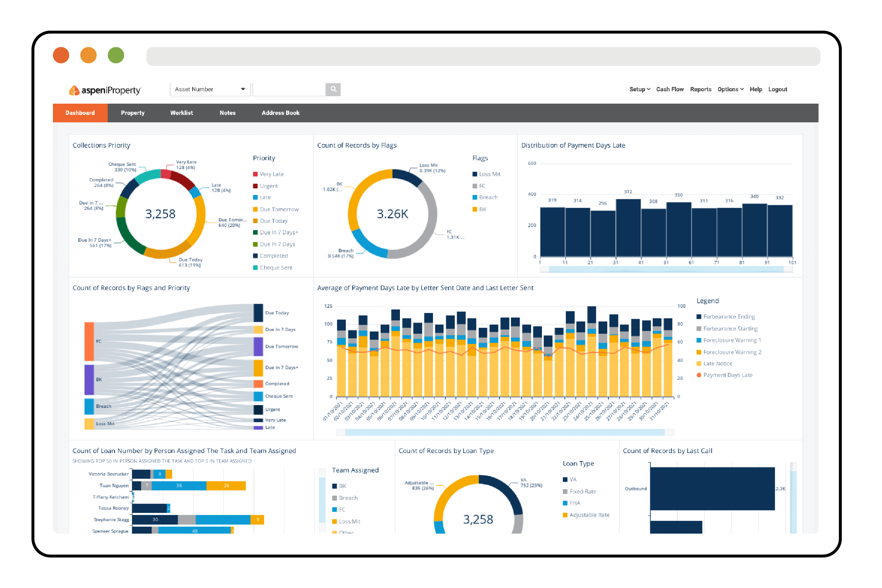
Task: Toggle Urgent priority legend item
Action: pos(265,186)
